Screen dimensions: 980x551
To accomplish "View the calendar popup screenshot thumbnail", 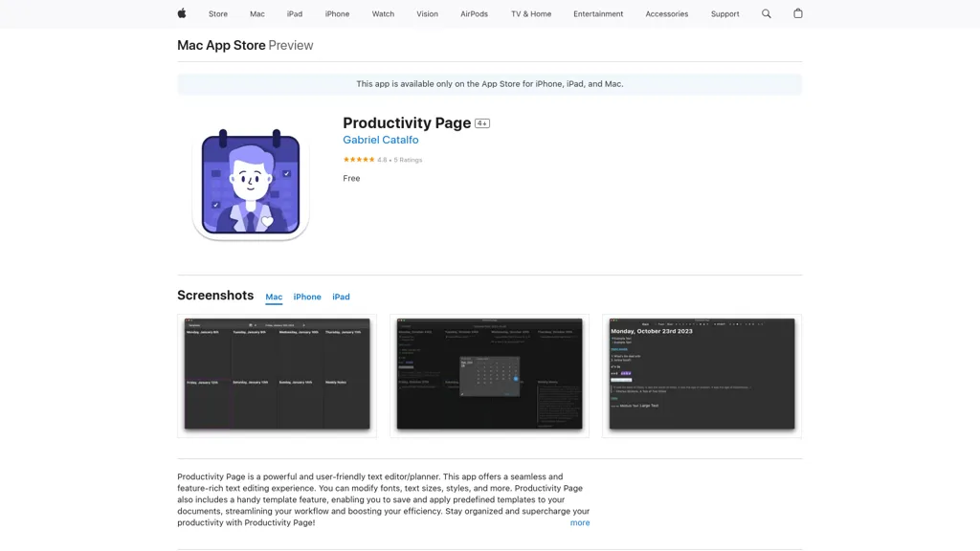I will (x=489, y=375).
